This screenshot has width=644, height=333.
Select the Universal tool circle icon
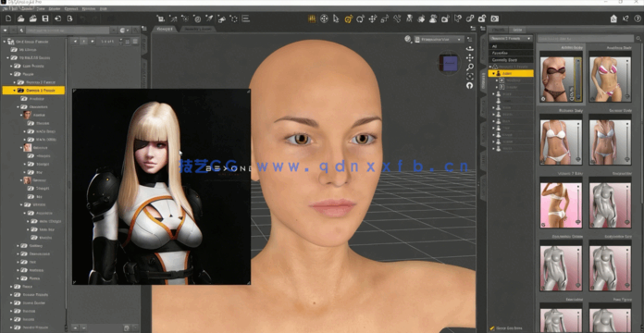coord(324,18)
